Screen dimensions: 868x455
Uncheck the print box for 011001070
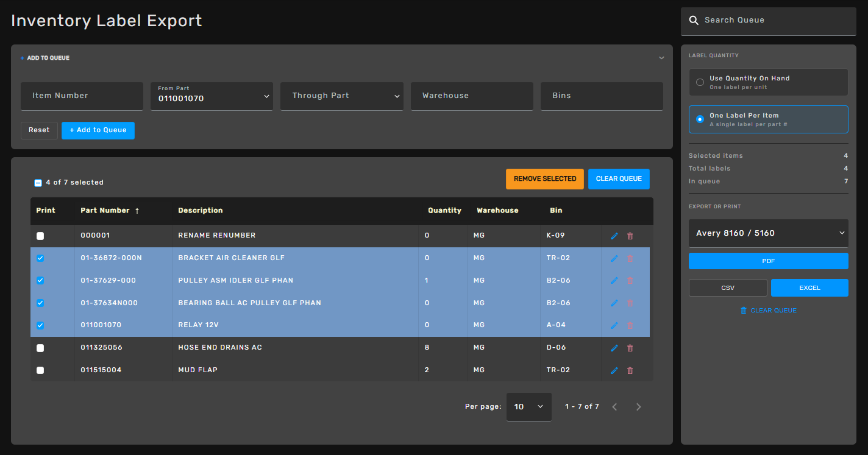pyautogui.click(x=40, y=325)
